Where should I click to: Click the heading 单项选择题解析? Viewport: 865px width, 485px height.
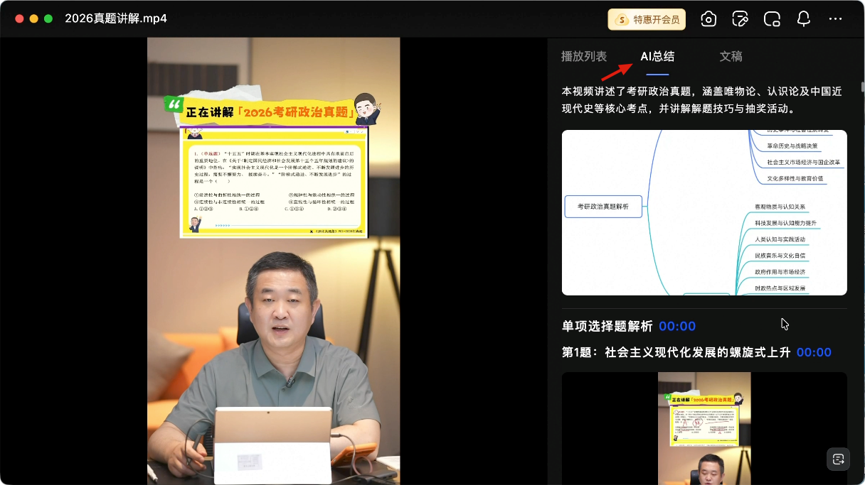pyautogui.click(x=607, y=326)
